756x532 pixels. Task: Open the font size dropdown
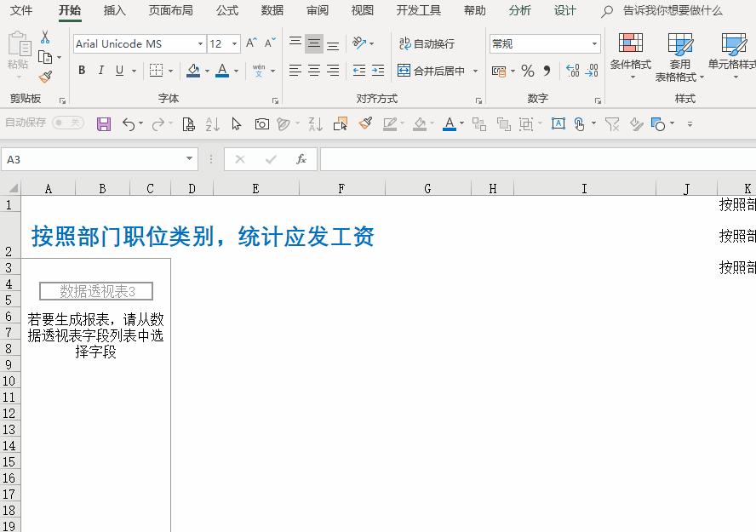point(236,43)
